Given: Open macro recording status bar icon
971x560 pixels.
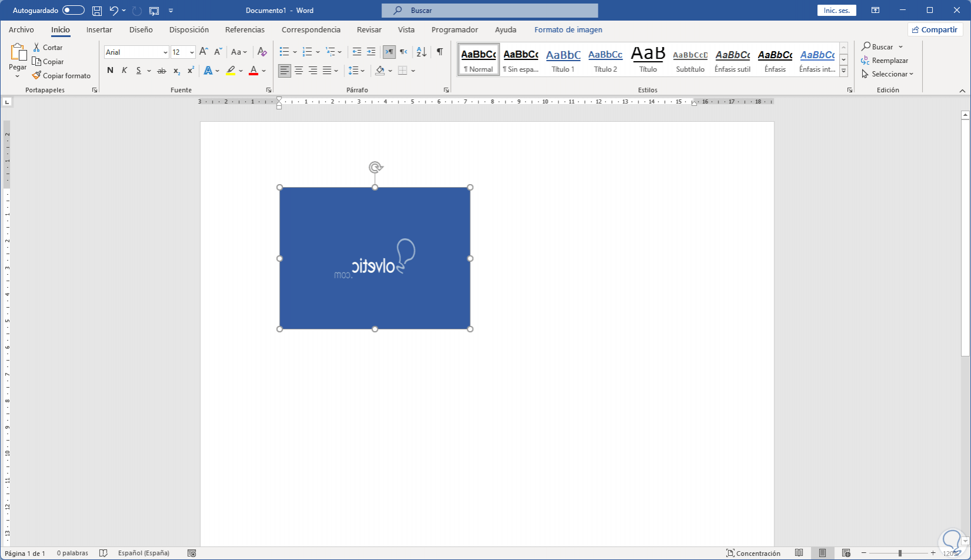Looking at the screenshot, I should pos(191,553).
